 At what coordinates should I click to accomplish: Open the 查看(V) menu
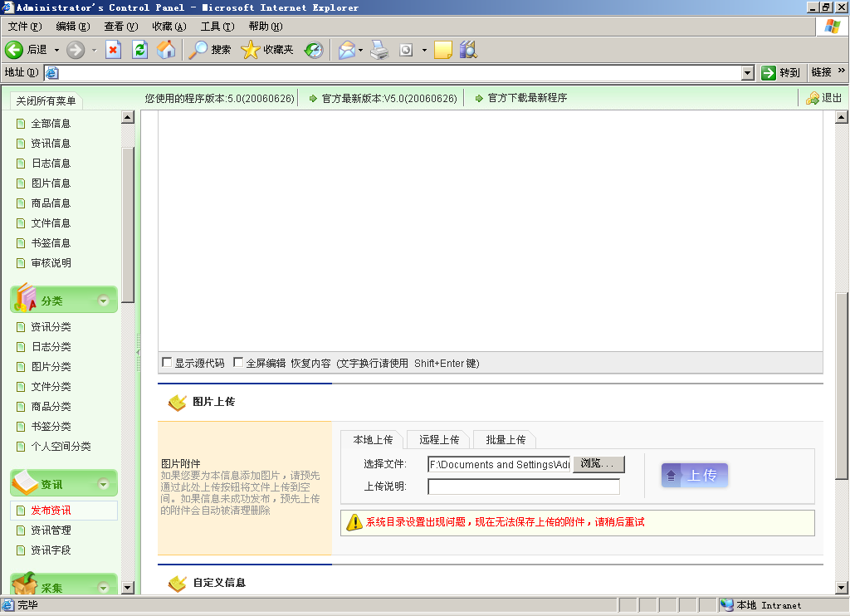pos(121,27)
